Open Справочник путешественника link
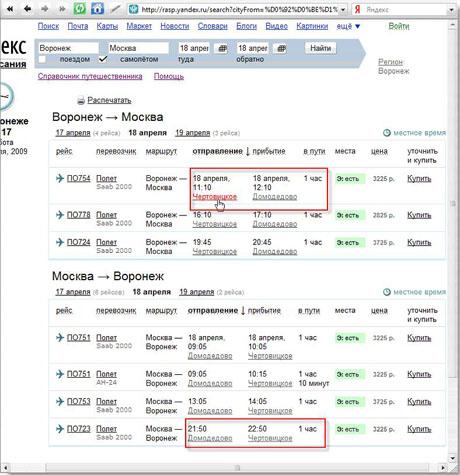460x475 pixels. [90, 76]
